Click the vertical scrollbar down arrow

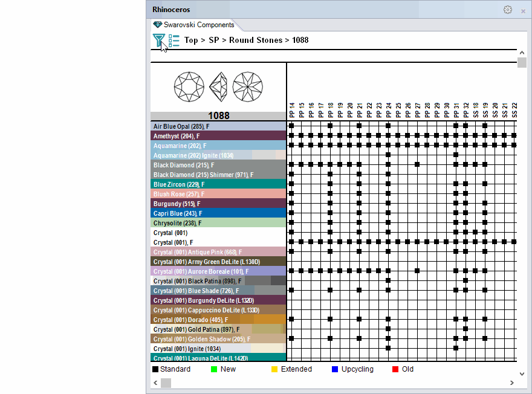pyautogui.click(x=522, y=374)
